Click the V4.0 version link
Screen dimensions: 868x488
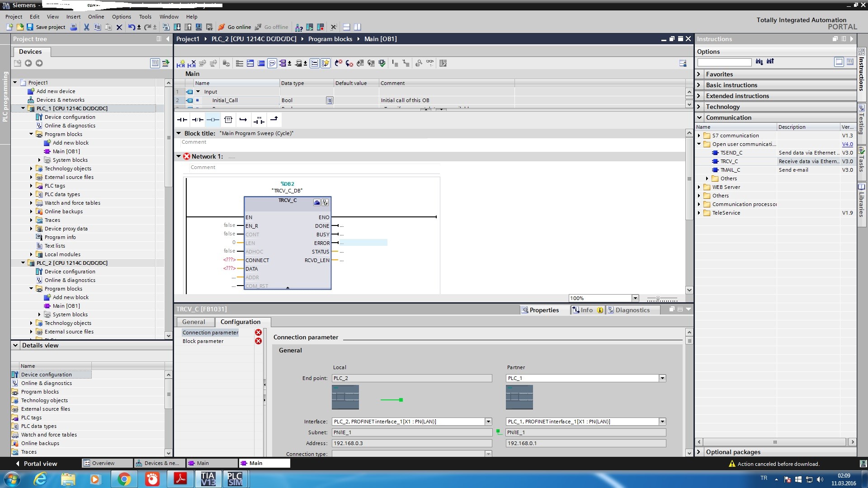[x=847, y=144]
